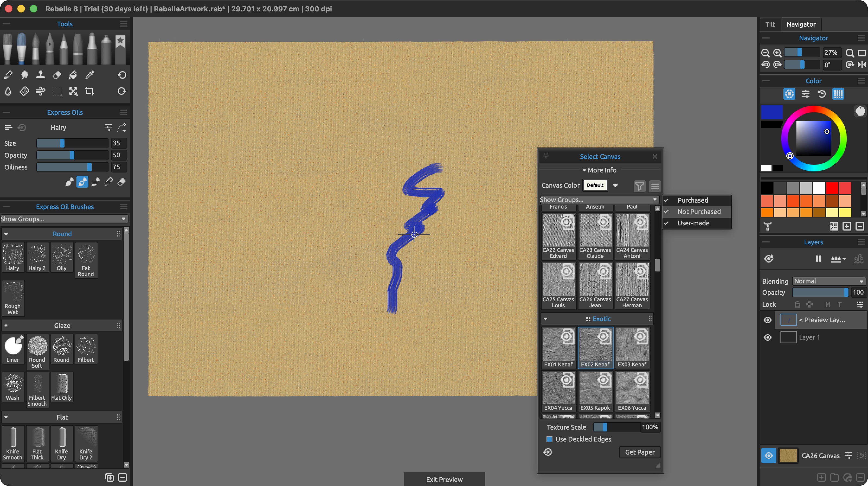Close the Select Canvas window
The width and height of the screenshot is (868, 486).
click(655, 156)
